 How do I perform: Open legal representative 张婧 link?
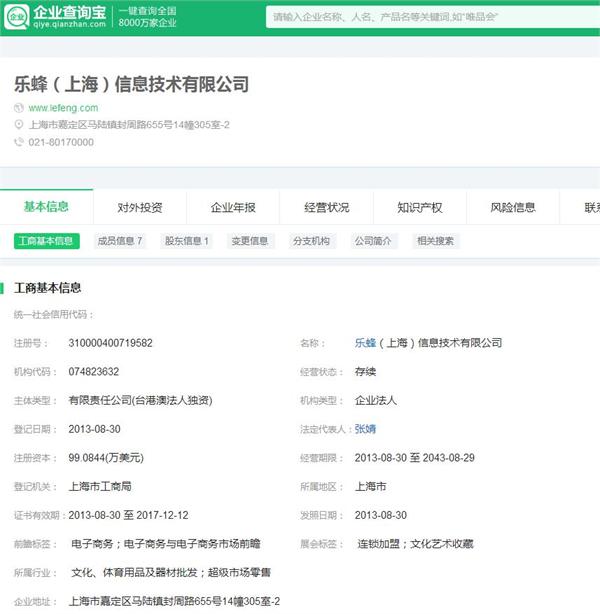coord(365,429)
